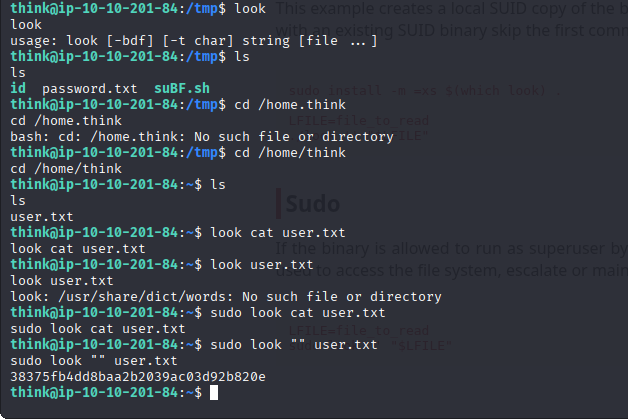Click the flag hash starting with 38375fb4
Viewport: 628px width, 419px height.
point(138,377)
